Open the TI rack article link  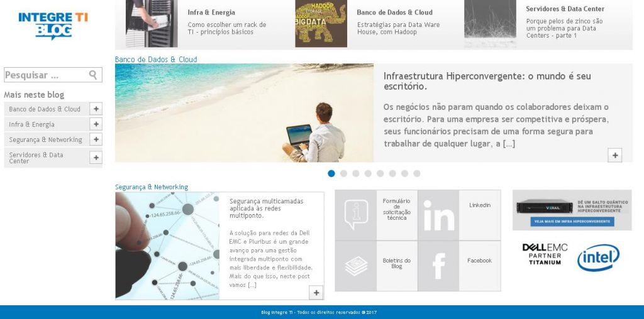point(226,28)
